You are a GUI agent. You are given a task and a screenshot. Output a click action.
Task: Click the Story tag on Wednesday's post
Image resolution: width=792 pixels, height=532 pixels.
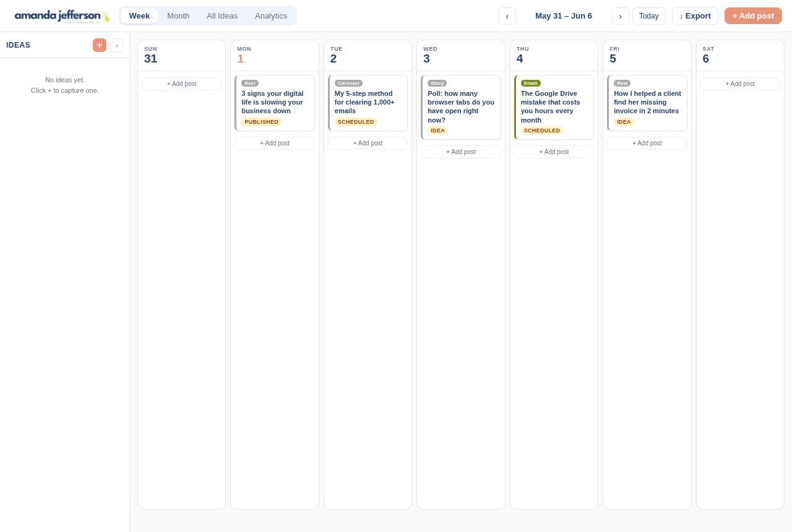[x=437, y=83]
